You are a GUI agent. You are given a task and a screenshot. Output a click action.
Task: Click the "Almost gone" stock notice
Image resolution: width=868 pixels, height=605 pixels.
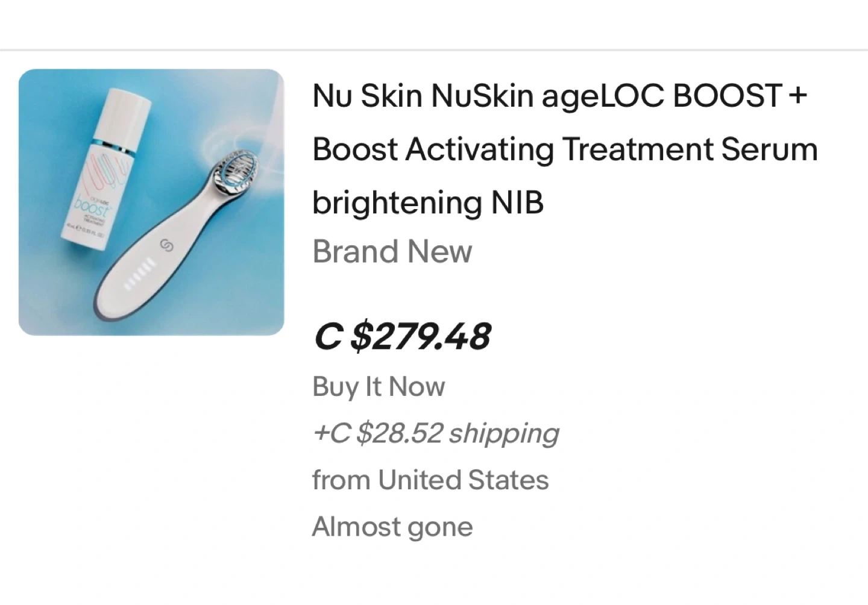392,527
